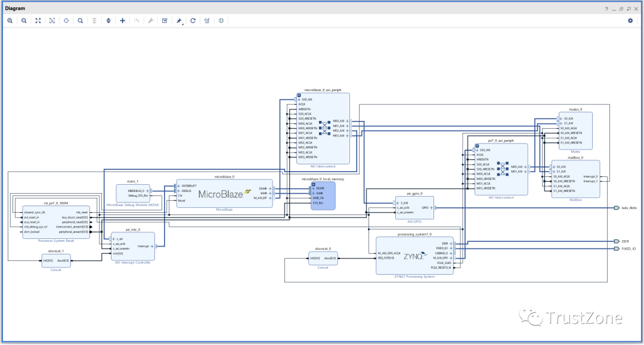Select the xlconcat_0 Concat block
The height and width of the screenshot is (345, 644).
(323, 259)
